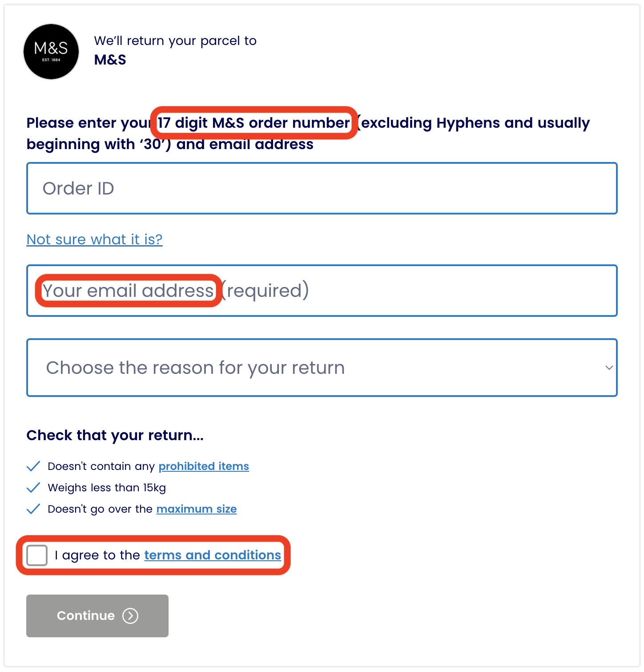
Task: Click the M&S round logo
Action: coord(51,52)
